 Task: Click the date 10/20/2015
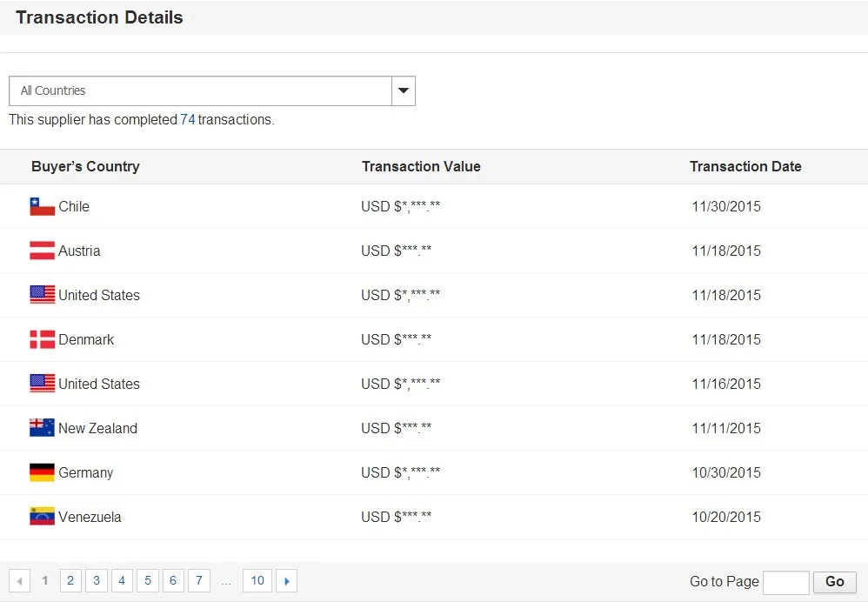point(726,517)
